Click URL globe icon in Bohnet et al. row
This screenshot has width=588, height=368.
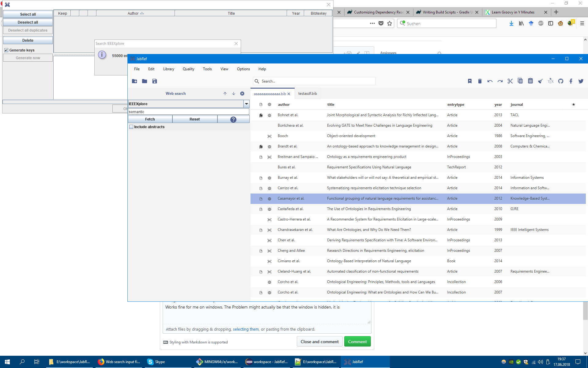[269, 115]
